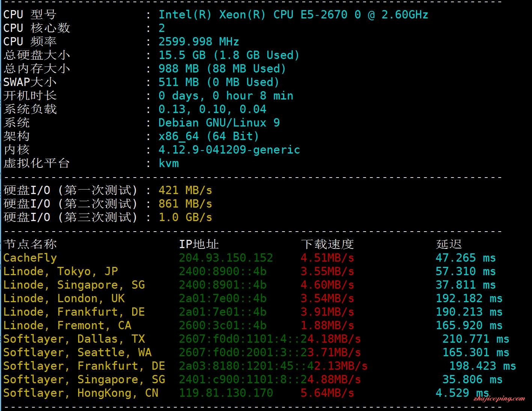Click the Fremont latency '165.920 ms'
The width and height of the screenshot is (532, 411).
(469, 325)
